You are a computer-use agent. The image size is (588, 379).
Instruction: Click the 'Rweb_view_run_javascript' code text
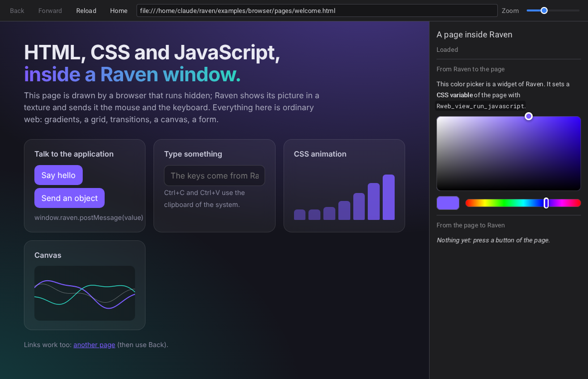pyautogui.click(x=480, y=106)
